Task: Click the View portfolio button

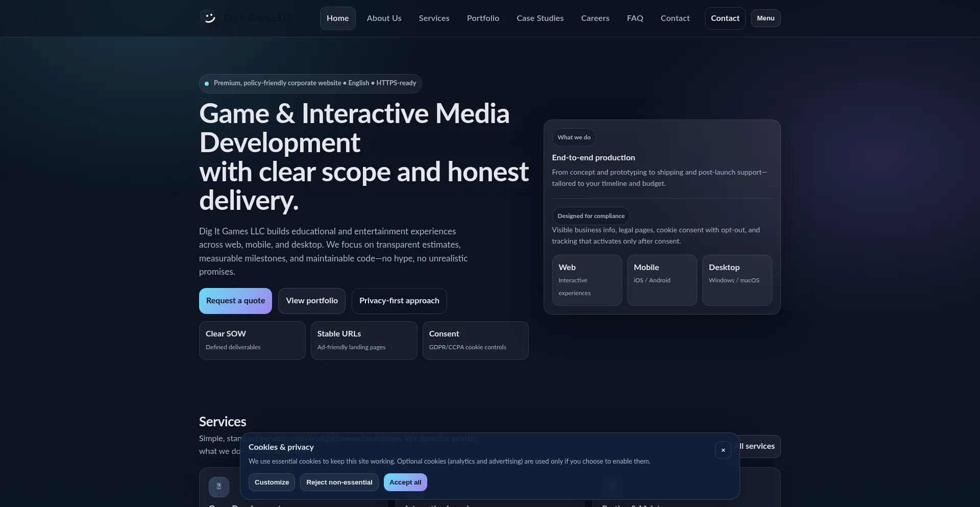Action: [x=312, y=301]
